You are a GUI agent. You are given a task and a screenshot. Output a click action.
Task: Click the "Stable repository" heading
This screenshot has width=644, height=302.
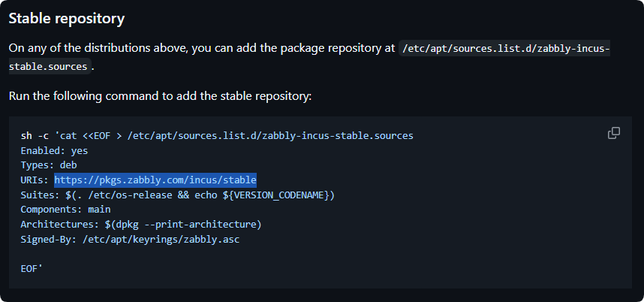click(67, 17)
